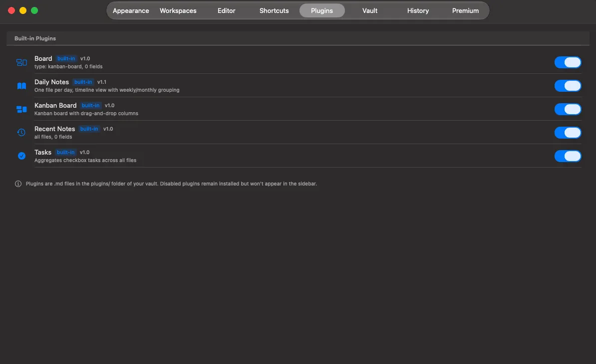Maximize the window using the green button
The height and width of the screenshot is (364, 596).
34,10
